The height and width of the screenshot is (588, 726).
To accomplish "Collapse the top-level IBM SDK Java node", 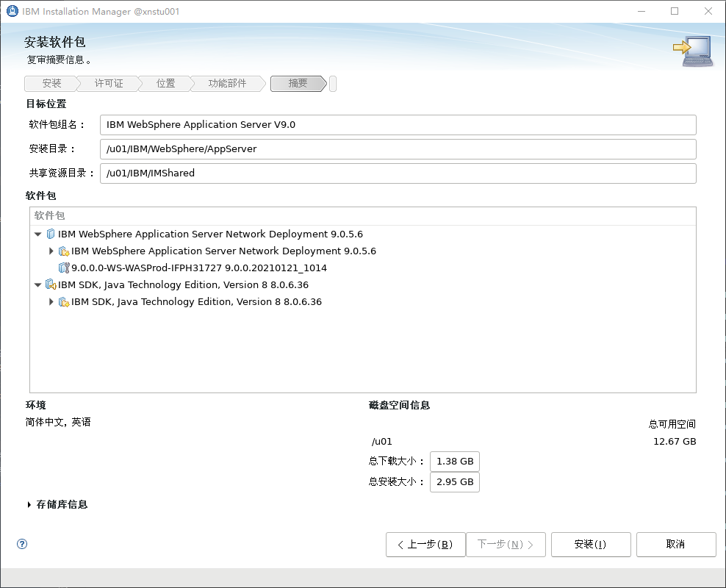I will point(38,285).
